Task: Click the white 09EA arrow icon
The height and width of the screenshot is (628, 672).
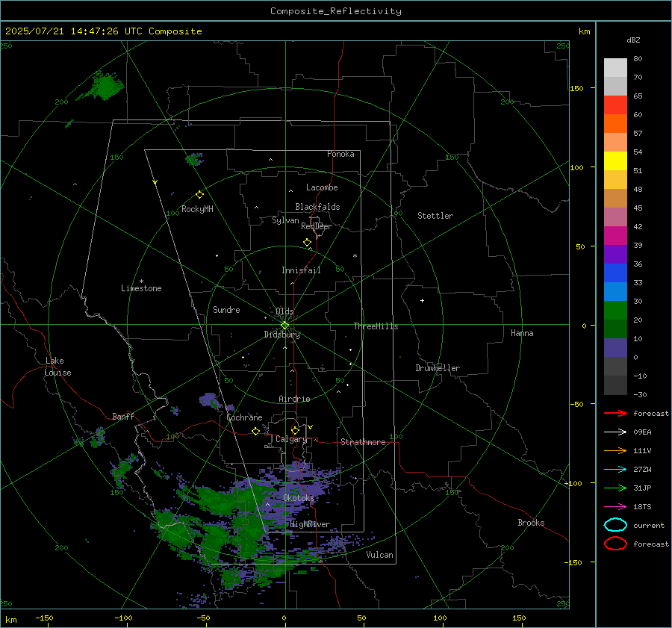Action: coord(615,432)
